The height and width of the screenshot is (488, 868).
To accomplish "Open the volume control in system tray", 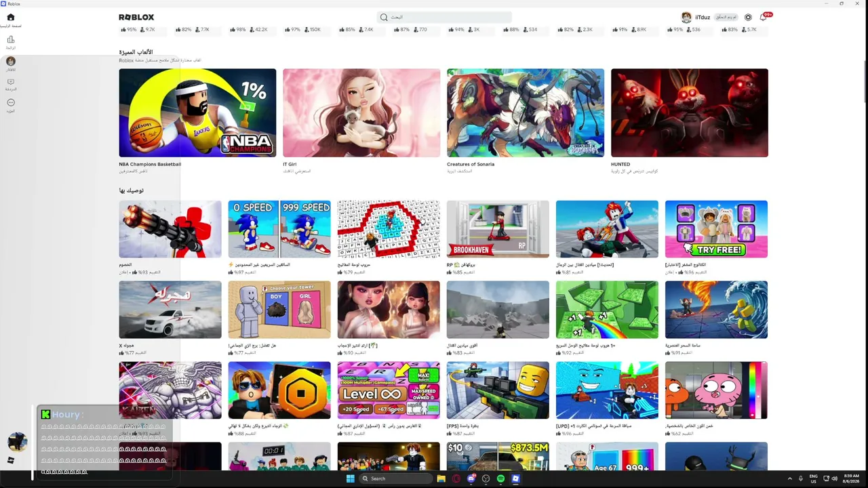I will (834, 479).
